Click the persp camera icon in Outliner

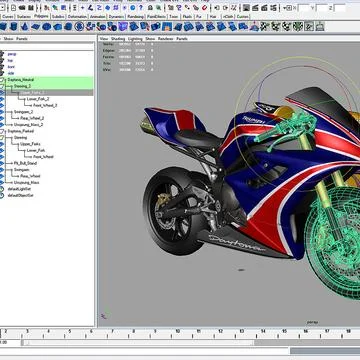click(x=2, y=54)
